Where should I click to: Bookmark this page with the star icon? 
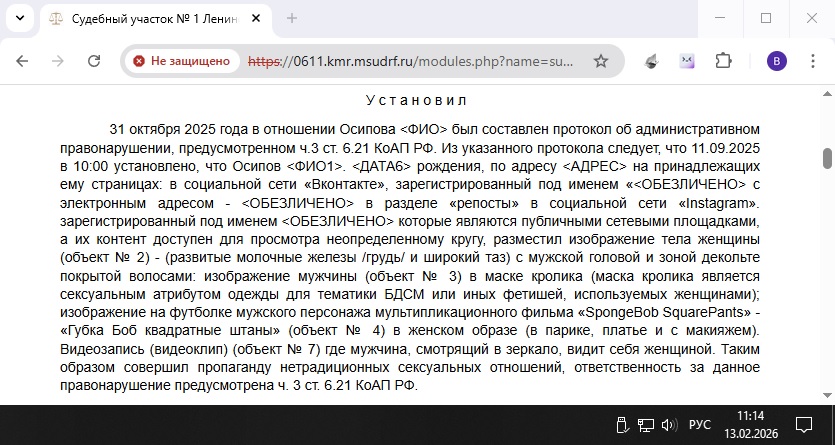[600, 61]
